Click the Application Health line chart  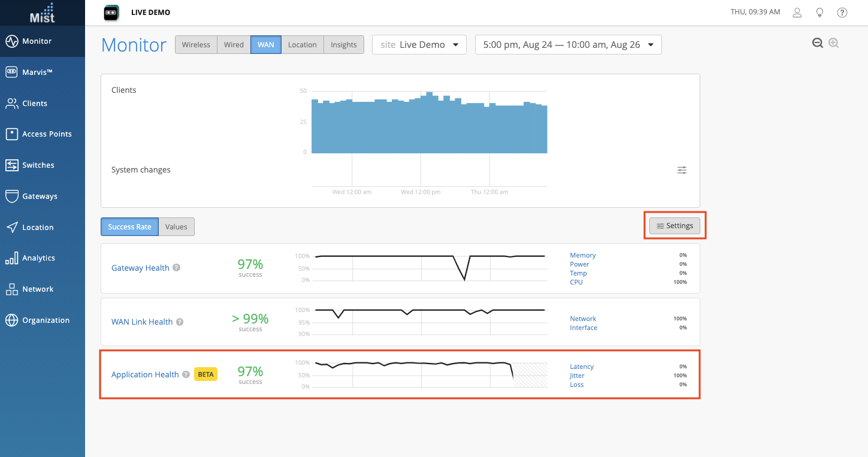430,374
